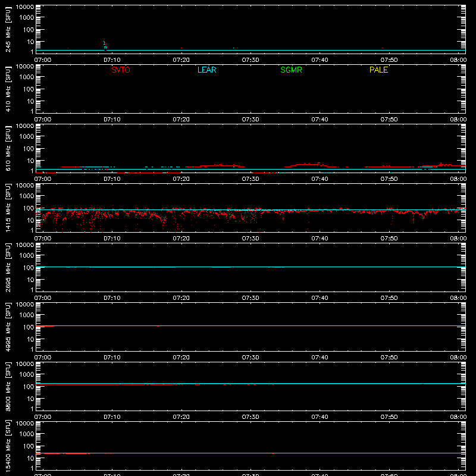476x476 pixels.
Task: Click the 08:00 time label below 245 MHz plot
Action: (x=458, y=60)
